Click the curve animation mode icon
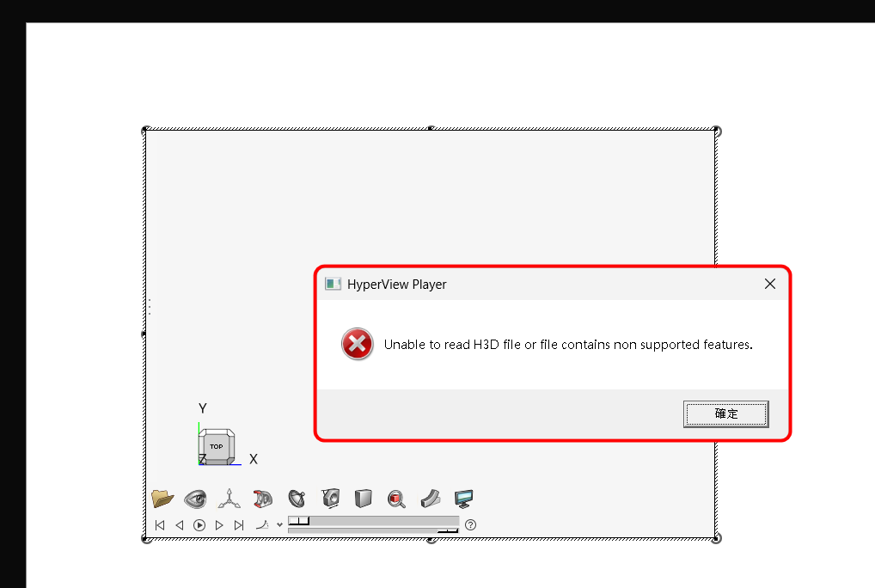875x588 pixels. pos(262,524)
